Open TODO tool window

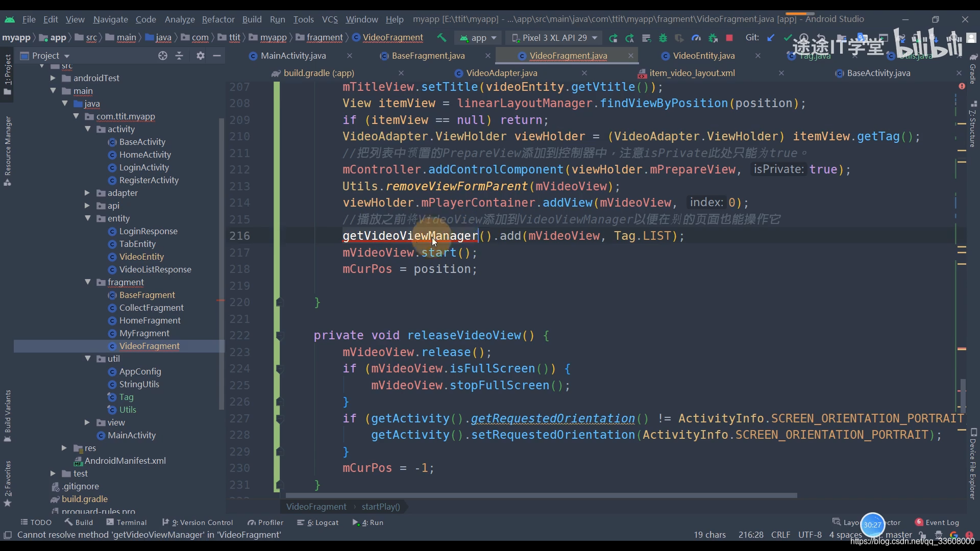[x=36, y=522]
